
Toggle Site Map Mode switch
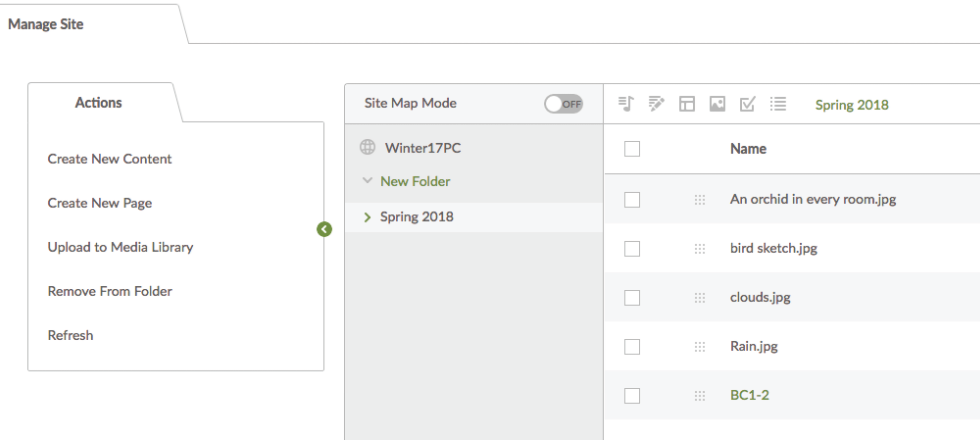(x=564, y=104)
